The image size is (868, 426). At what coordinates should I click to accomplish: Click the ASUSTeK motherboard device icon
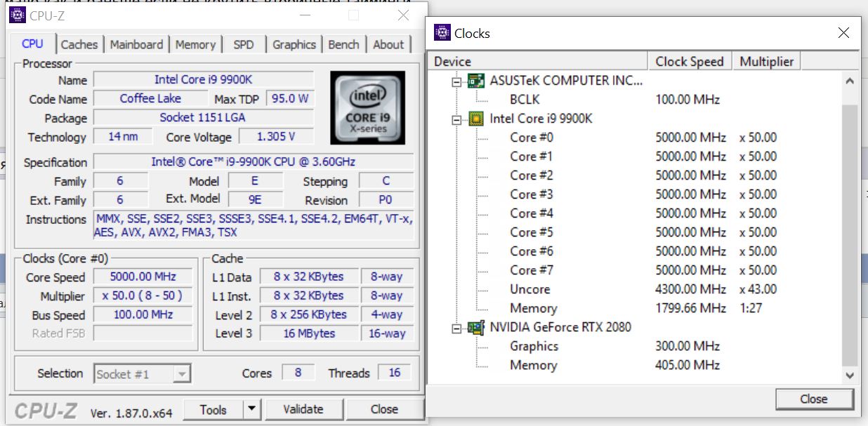[x=476, y=80]
